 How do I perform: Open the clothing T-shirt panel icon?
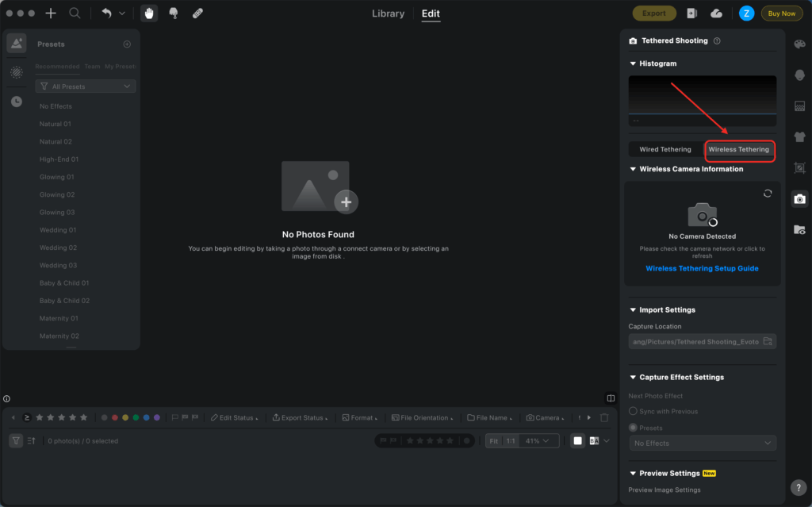pyautogui.click(x=799, y=136)
